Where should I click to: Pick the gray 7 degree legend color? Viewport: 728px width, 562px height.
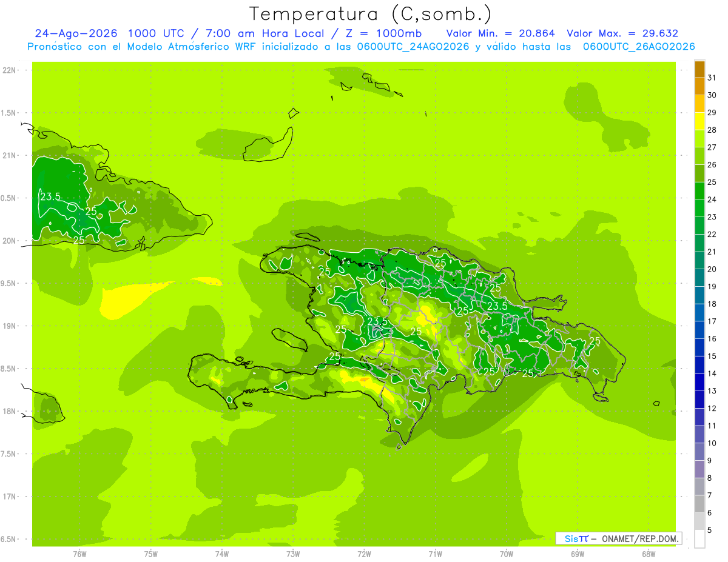pos(699,487)
